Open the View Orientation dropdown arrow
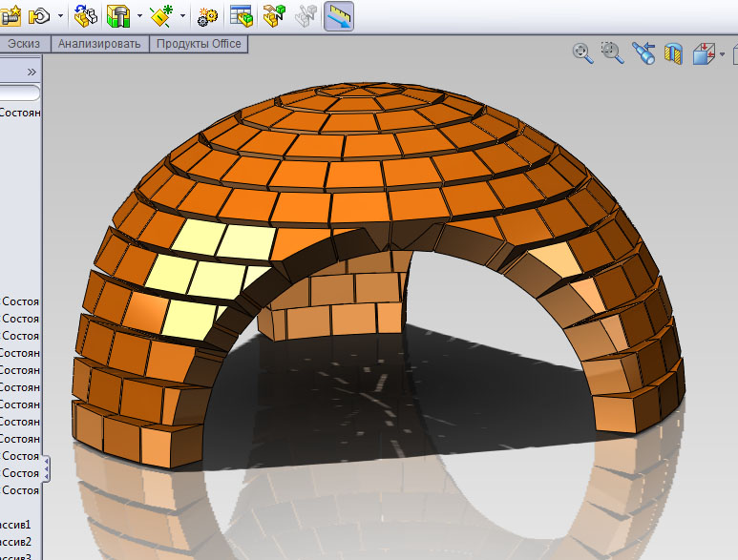The width and height of the screenshot is (738, 560). point(724,55)
